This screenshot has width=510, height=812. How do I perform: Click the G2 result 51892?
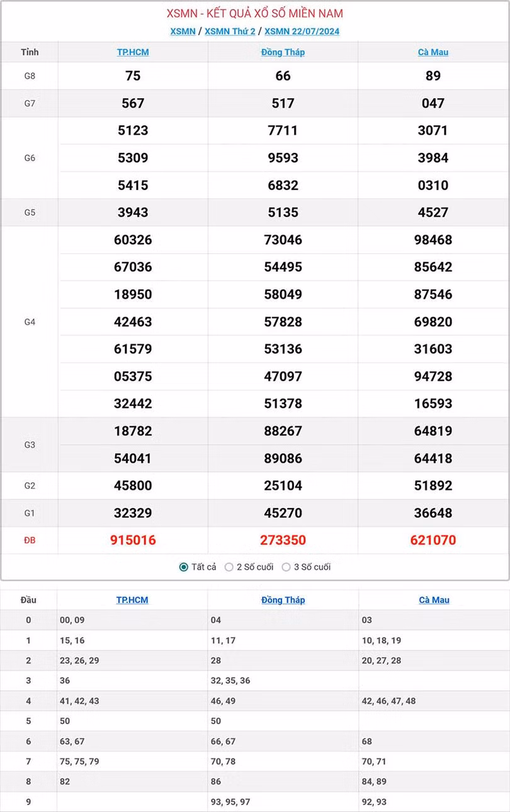pyautogui.click(x=433, y=485)
